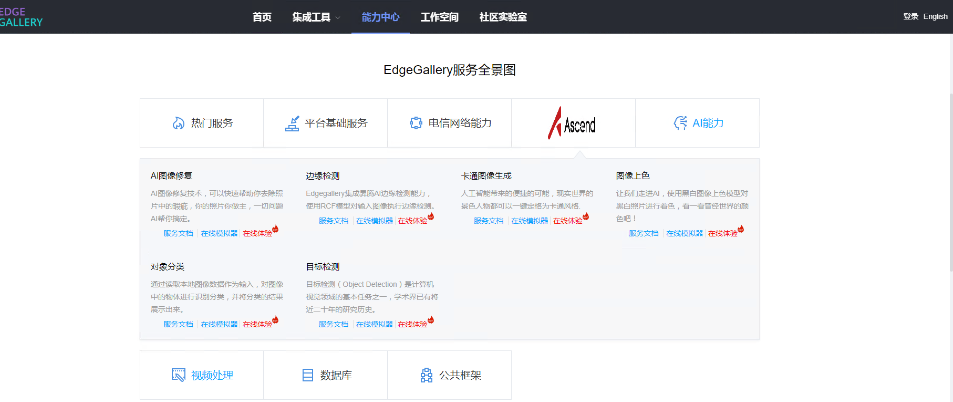Open 服务文档 for 卡通图像生成
The height and width of the screenshot is (402, 953).
tap(489, 221)
